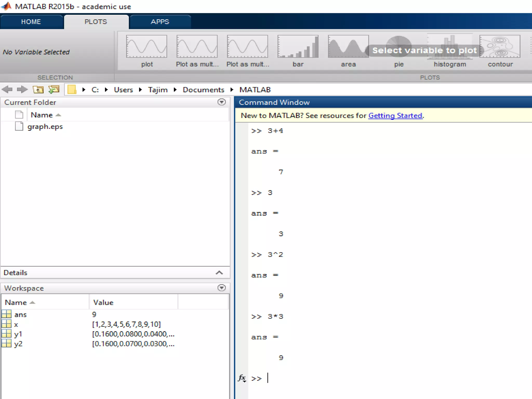
Task: Expand path arrow before C:
Action: 84,90
